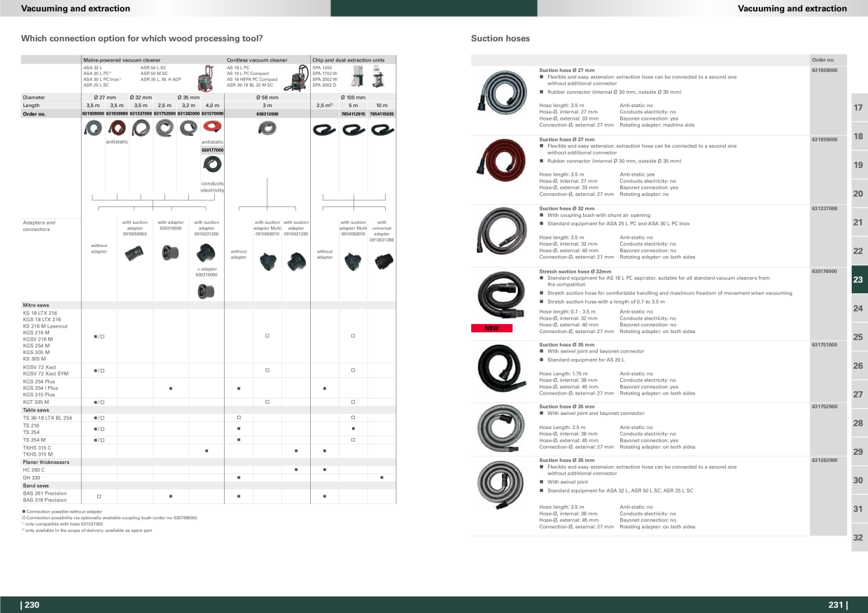Click the 'Mitre saws' table section header

pyautogui.click(x=209, y=305)
